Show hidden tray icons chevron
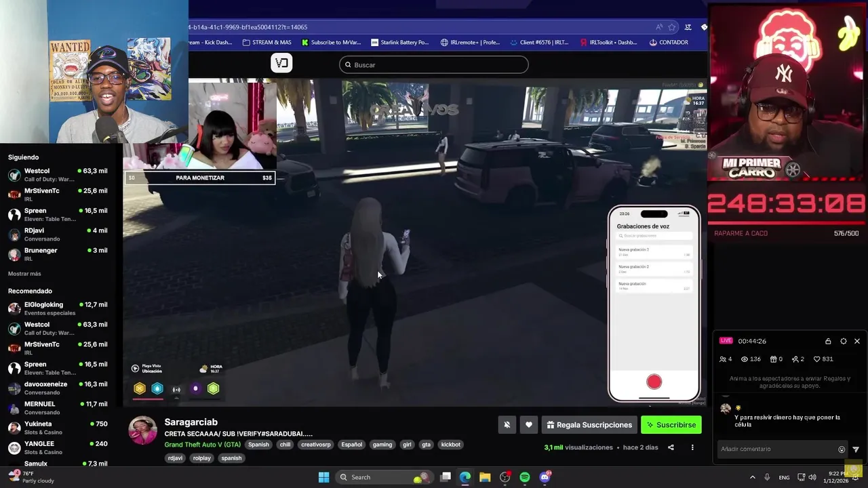The width and height of the screenshot is (868, 488). pos(752,477)
